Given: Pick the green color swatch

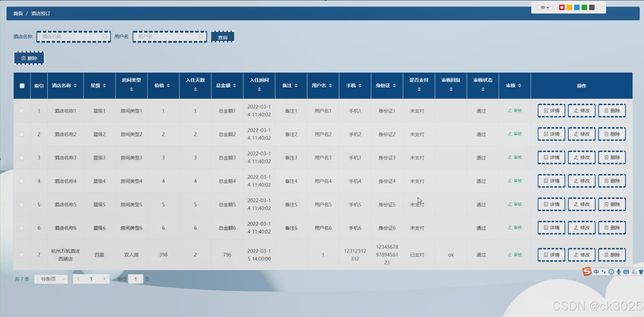Looking at the screenshot, I should click(584, 8).
